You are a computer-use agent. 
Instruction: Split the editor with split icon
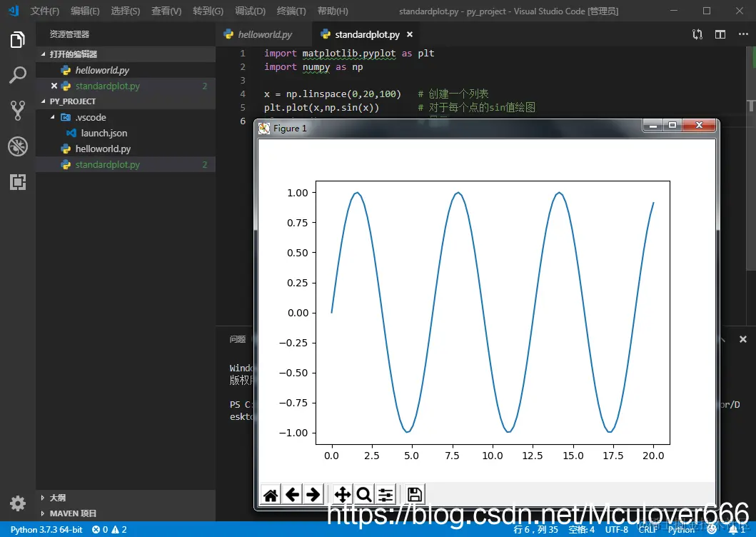coord(720,34)
